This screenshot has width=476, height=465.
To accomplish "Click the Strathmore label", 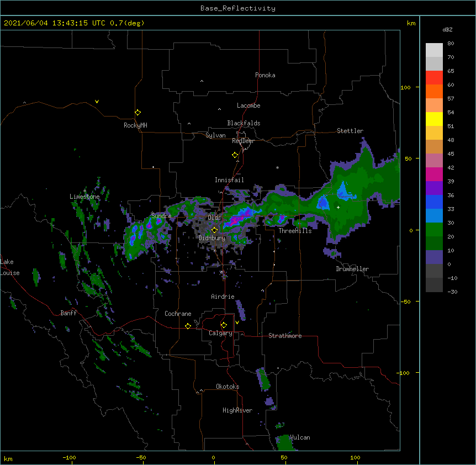I will 285,336.
